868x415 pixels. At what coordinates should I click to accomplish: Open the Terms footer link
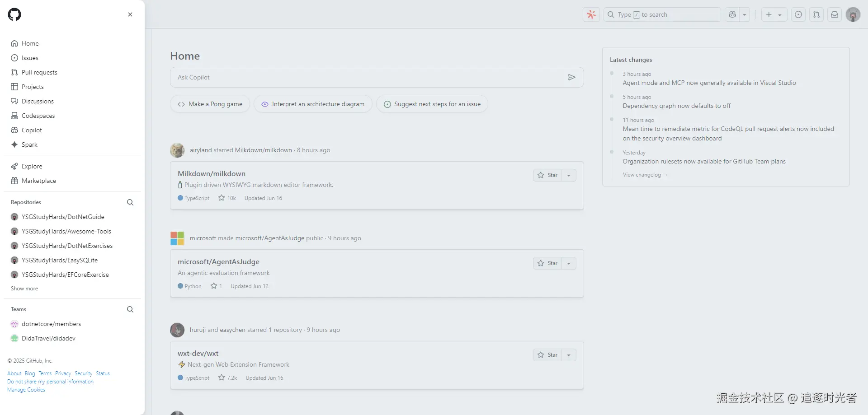click(45, 373)
